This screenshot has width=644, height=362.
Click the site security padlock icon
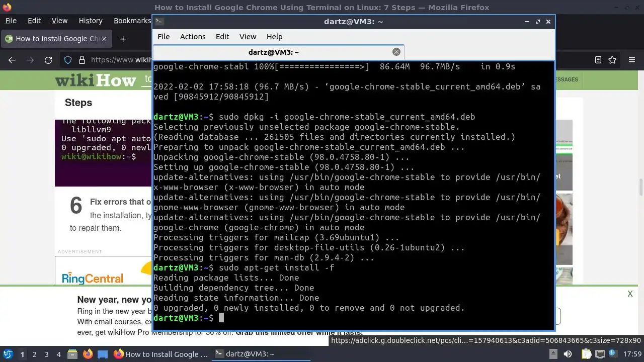[x=82, y=60]
